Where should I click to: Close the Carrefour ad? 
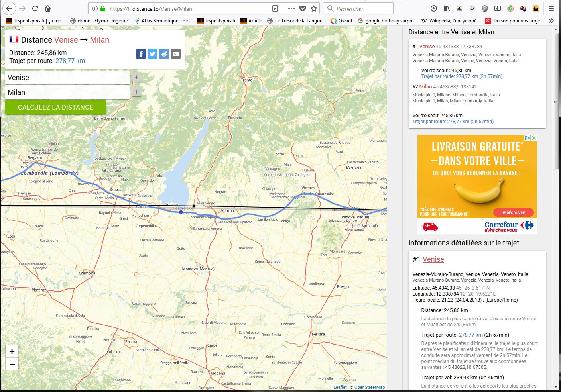point(534,138)
